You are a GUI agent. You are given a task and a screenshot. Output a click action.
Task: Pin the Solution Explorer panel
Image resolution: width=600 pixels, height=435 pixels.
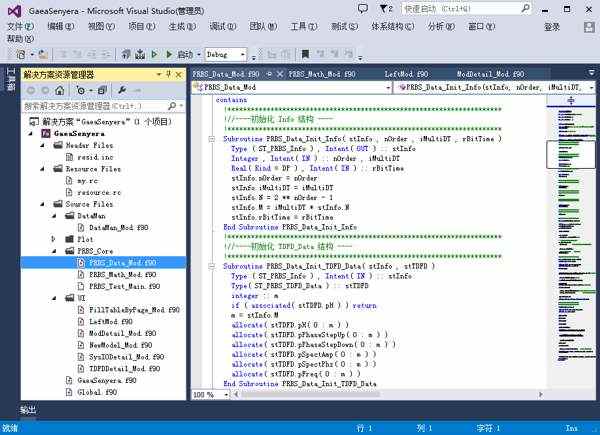click(x=168, y=75)
